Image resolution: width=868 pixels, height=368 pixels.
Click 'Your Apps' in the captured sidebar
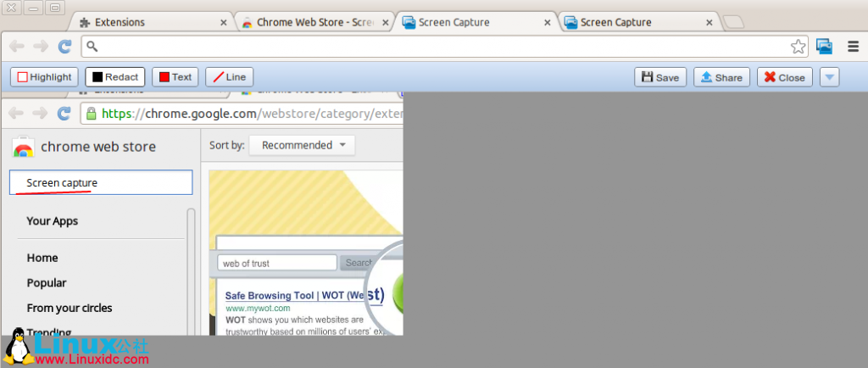point(52,220)
